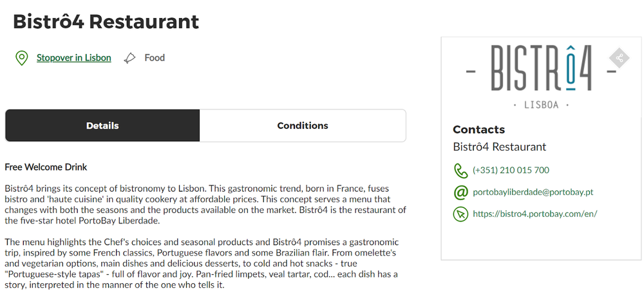This screenshot has width=644, height=291.
Task: Click the email @ icon
Action: pyautogui.click(x=460, y=192)
